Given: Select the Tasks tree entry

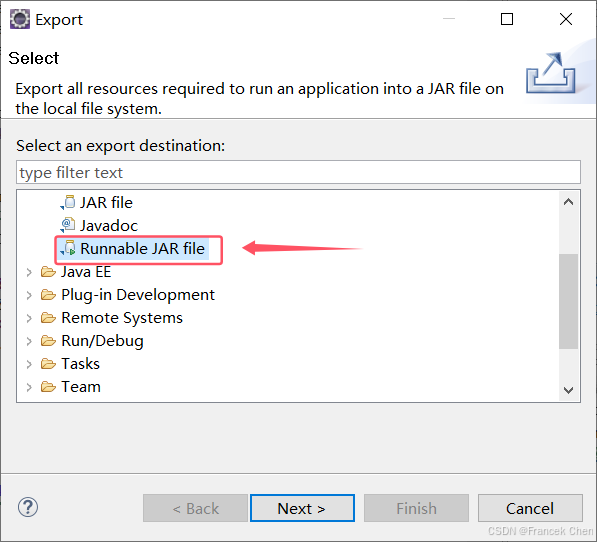Looking at the screenshot, I should point(80,364).
